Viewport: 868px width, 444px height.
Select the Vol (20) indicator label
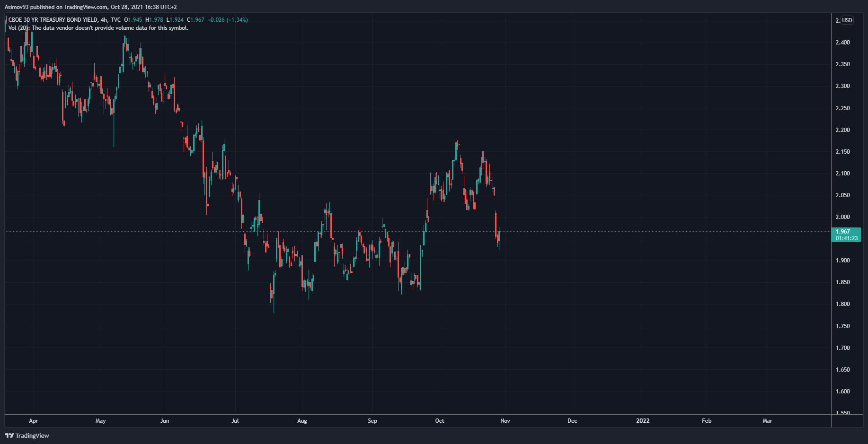coord(18,28)
